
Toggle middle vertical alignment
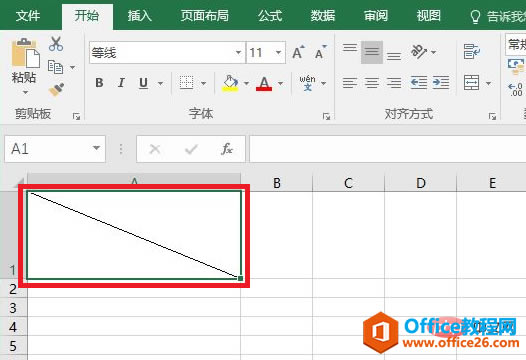(x=372, y=52)
